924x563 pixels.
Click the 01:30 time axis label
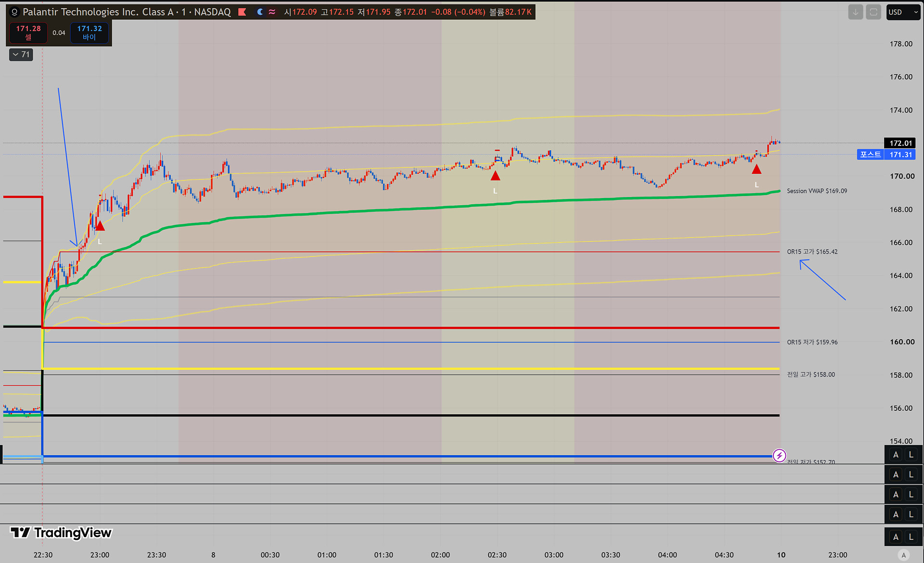click(x=384, y=555)
